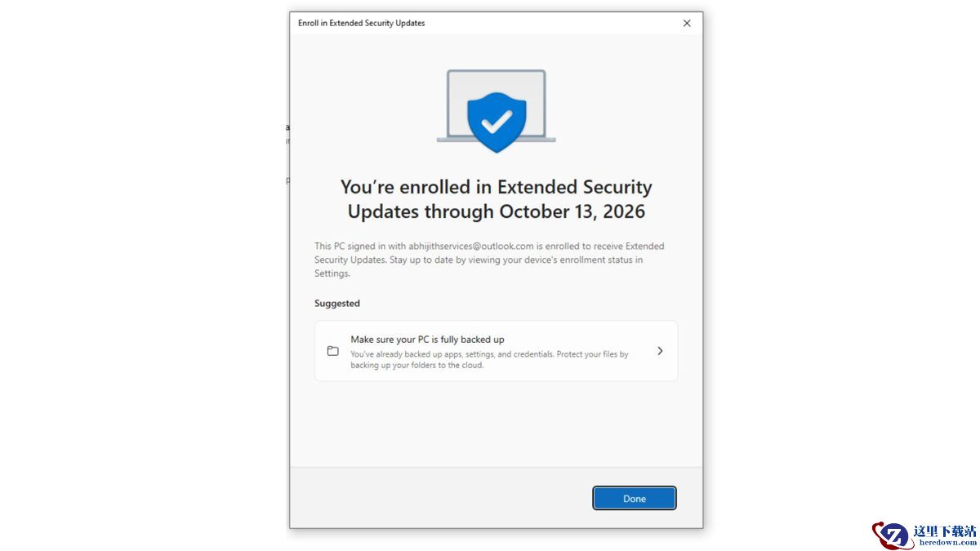The width and height of the screenshot is (980, 551).
Task: Close the Enroll in Extended Security Updates dialog
Action: (687, 23)
